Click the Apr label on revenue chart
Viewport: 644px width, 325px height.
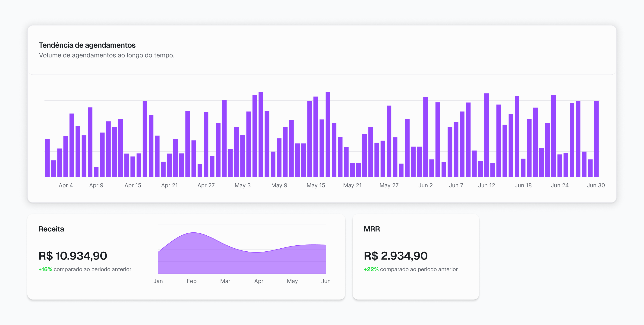click(259, 281)
